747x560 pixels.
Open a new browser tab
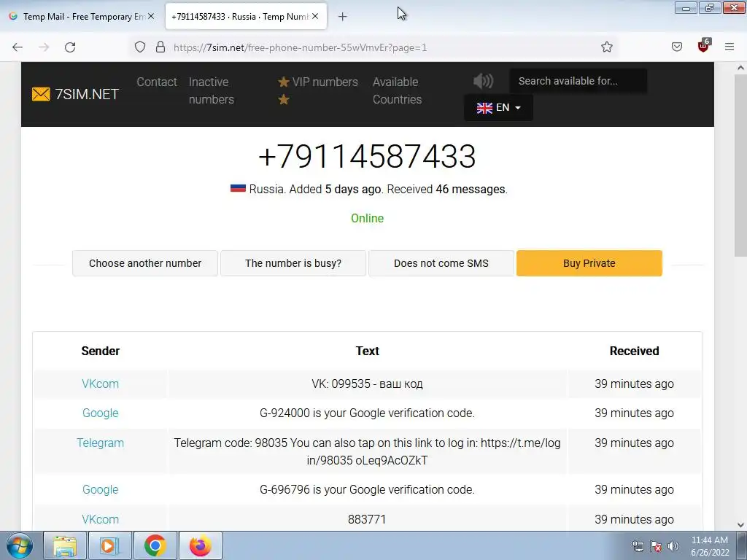tap(343, 17)
